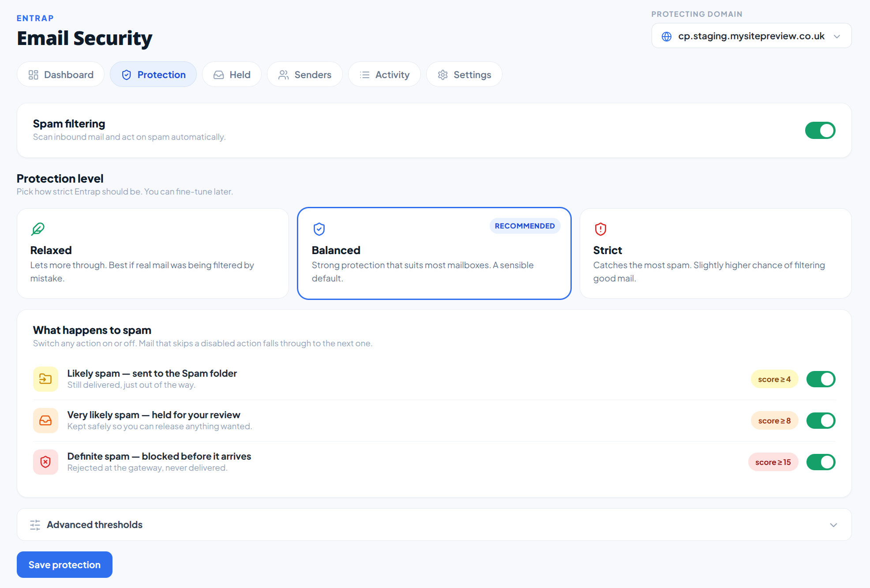Click 'Scan inbound mail and act on spam automatically.'

[x=129, y=137]
